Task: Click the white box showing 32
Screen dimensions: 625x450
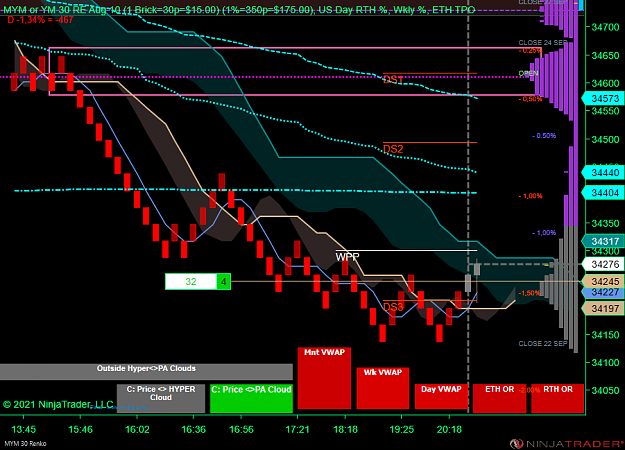Action: pyautogui.click(x=191, y=281)
